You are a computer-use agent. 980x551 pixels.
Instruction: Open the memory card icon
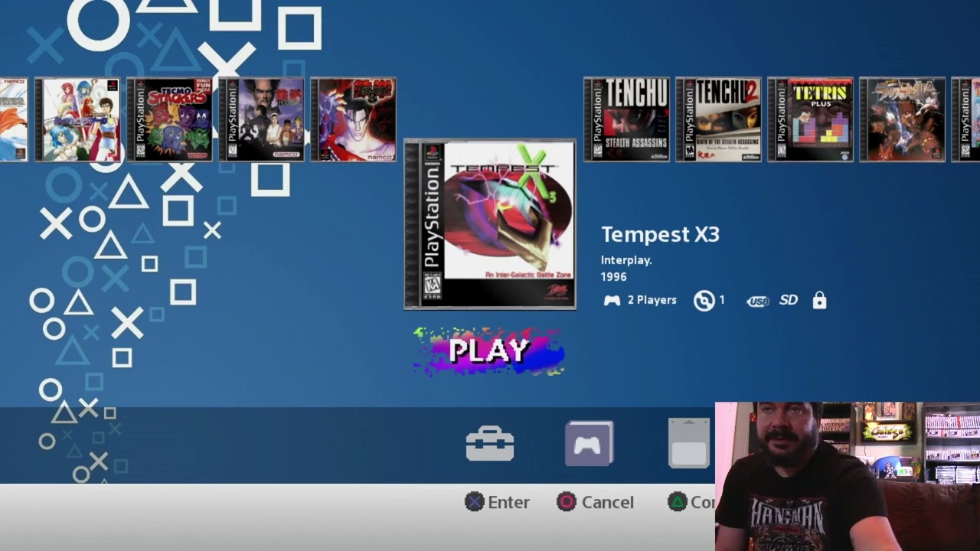689,443
